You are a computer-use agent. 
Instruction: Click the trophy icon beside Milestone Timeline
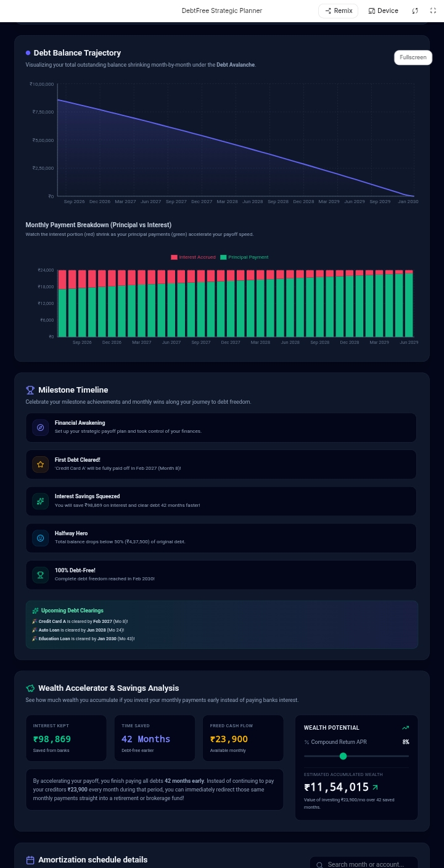coord(30,390)
